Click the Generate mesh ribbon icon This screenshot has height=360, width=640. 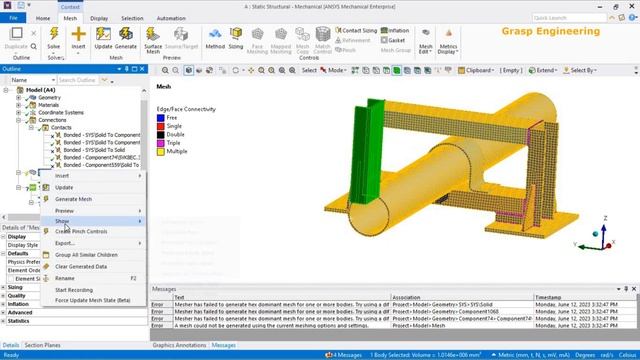(x=126, y=34)
